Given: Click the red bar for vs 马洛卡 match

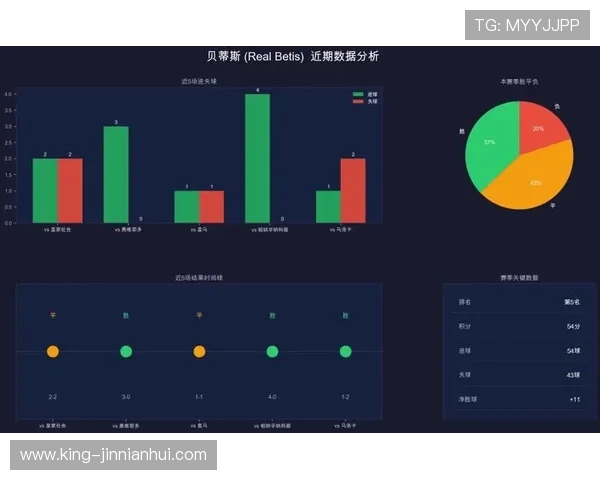Looking at the screenshot, I should point(353,191).
